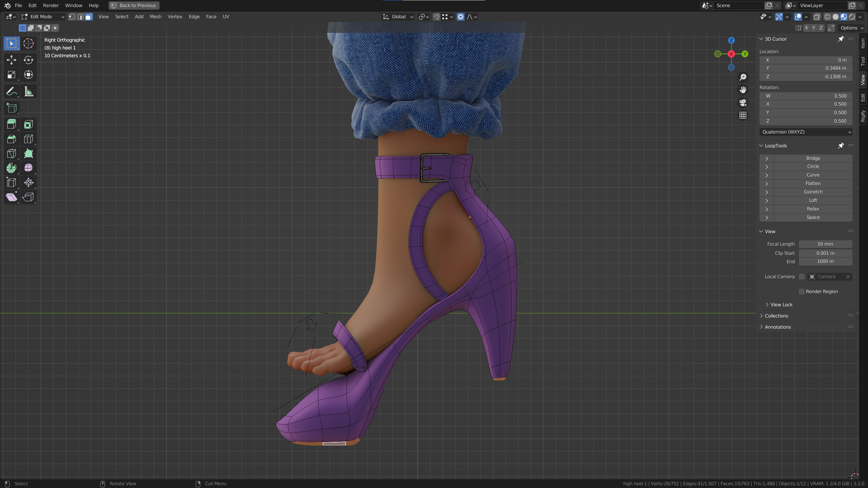Image resolution: width=868 pixels, height=488 pixels.
Task: Select the Rotate tool
Action: 28,60
